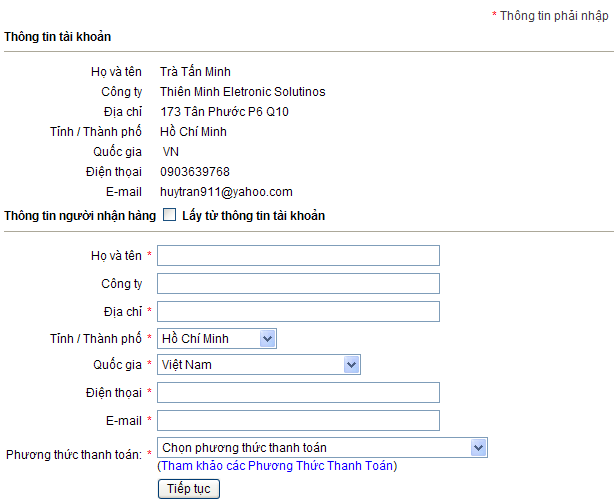Screen dimensions: 614x503
Task: Expand the 'Quốc gia' dropdown showing Việt Nam
Action: tap(258, 365)
